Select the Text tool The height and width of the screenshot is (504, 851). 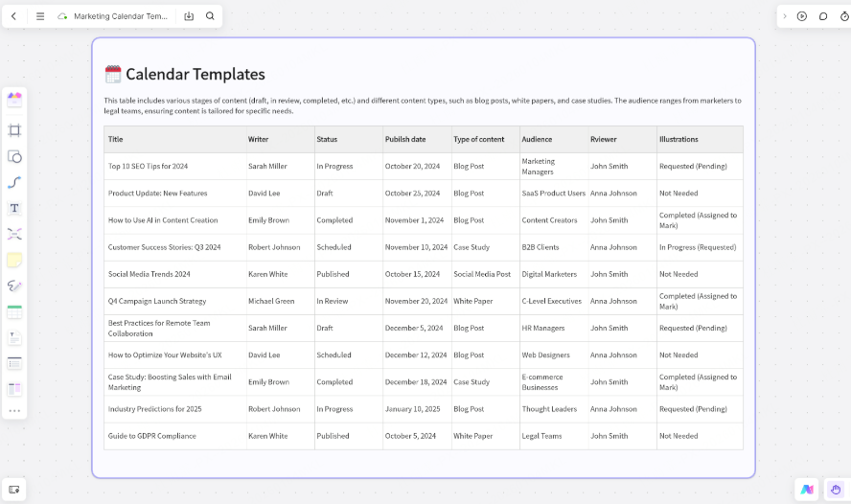pos(14,208)
